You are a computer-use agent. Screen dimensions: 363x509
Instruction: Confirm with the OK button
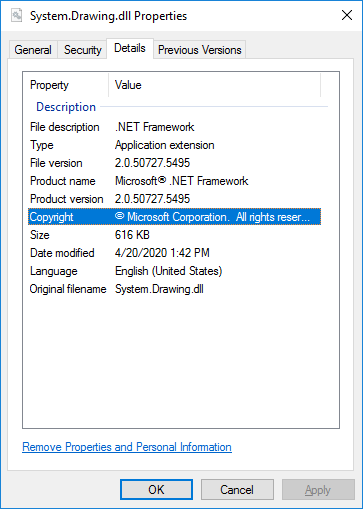click(x=156, y=490)
